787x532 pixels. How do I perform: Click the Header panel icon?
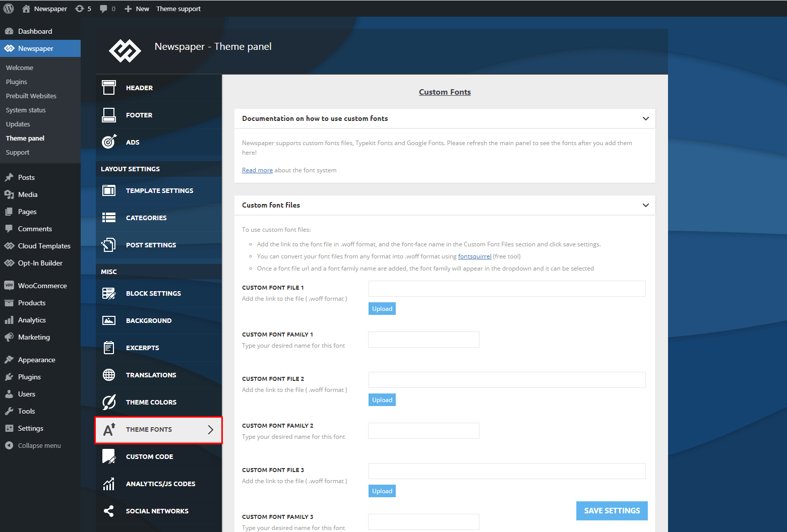(x=109, y=88)
